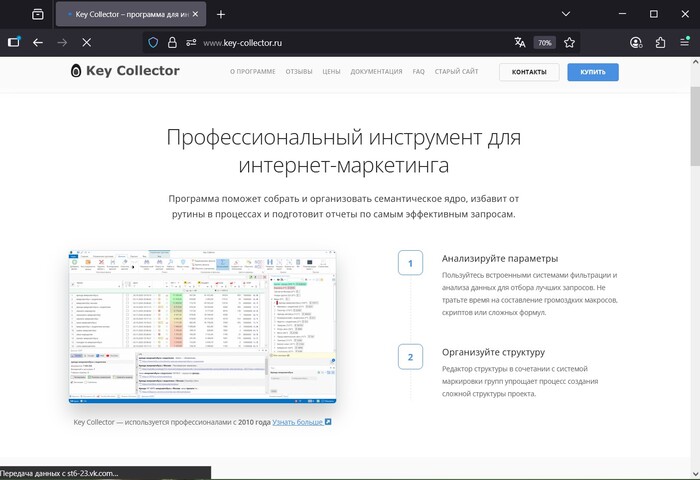Click Организуйте структуру heading
700x480 pixels.
[x=493, y=352]
